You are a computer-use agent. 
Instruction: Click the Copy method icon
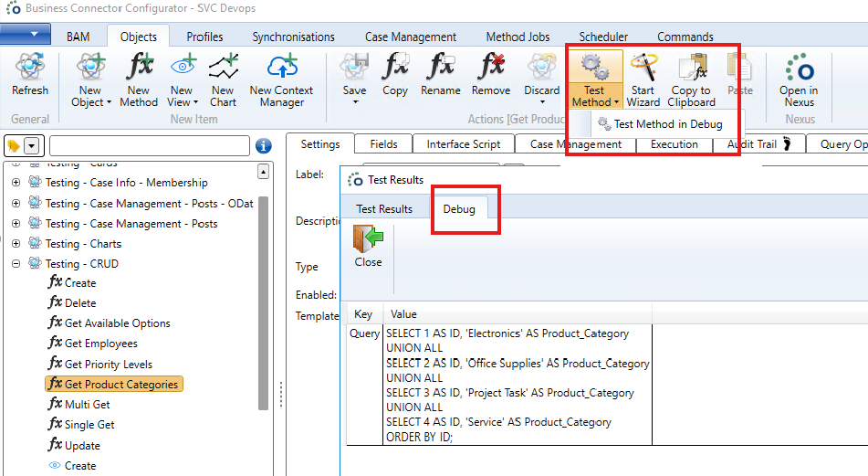(x=395, y=66)
